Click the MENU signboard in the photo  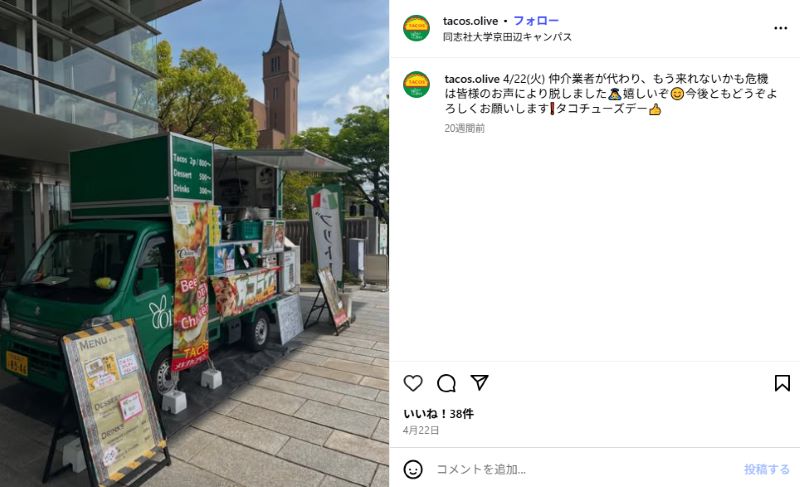tap(113, 403)
